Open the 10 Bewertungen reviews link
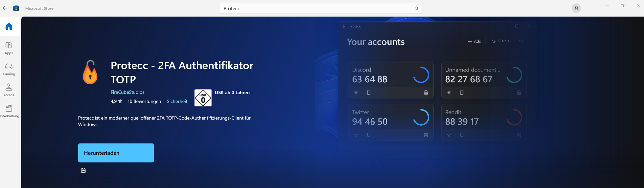The image size is (644, 188). point(144,101)
